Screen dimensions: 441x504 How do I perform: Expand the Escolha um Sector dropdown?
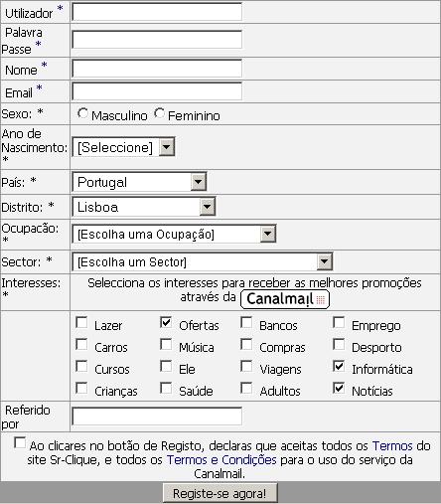(203, 262)
